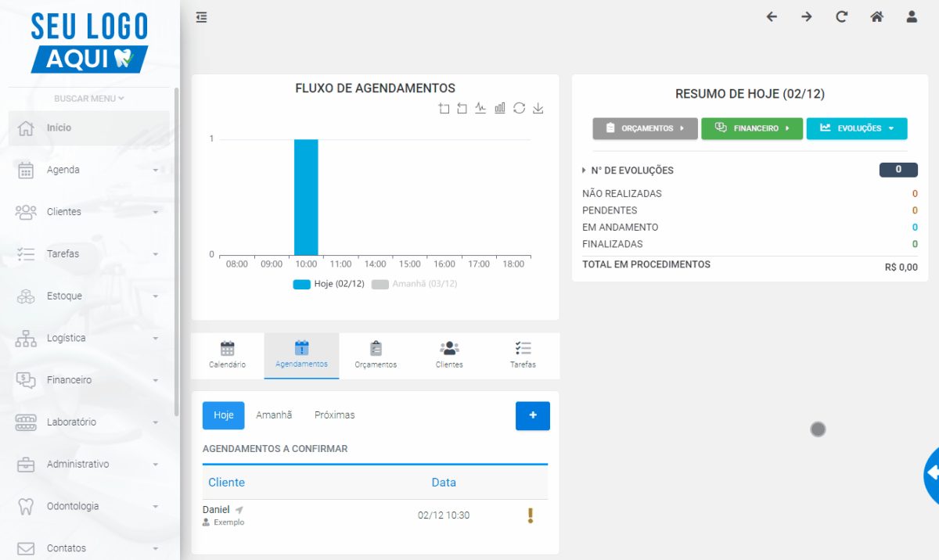Expand the Laboratório menu chevron
939x560 pixels.
tap(156, 423)
